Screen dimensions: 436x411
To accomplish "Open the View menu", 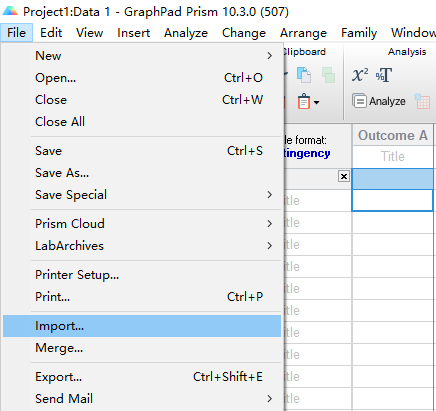I will (x=89, y=33).
